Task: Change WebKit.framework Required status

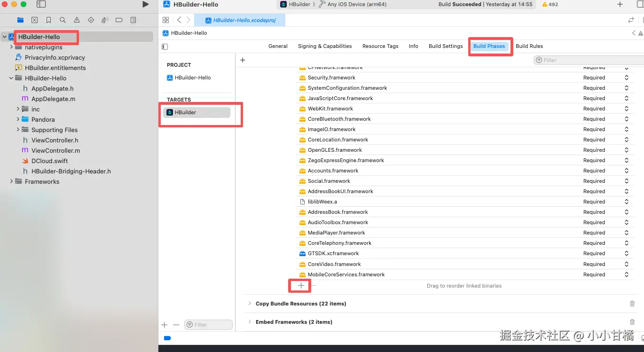Action: pos(627,109)
